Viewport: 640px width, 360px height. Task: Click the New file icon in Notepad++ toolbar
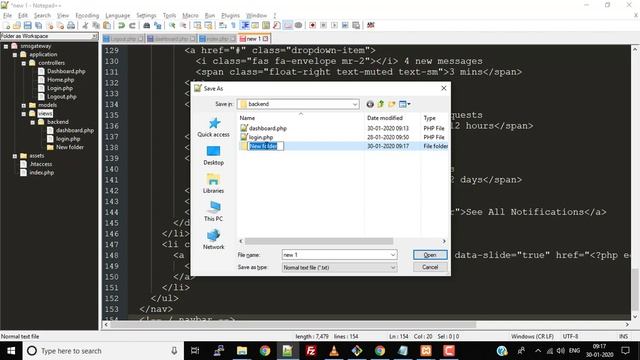coord(7,25)
